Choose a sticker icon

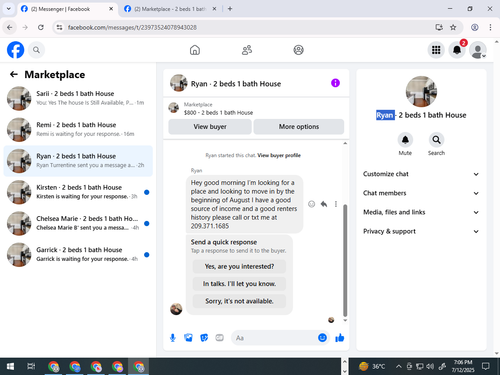click(204, 338)
